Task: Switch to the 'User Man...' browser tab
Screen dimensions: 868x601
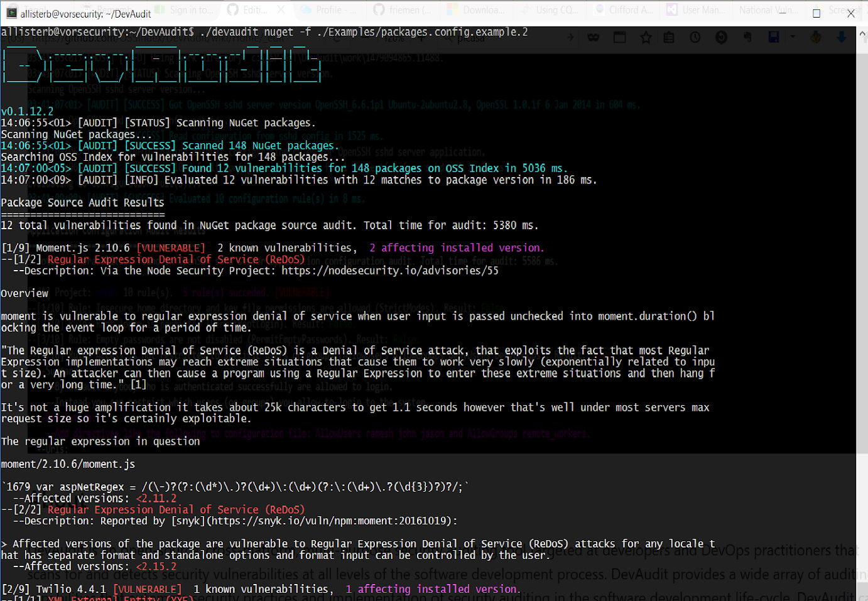Action: pyautogui.click(x=695, y=10)
